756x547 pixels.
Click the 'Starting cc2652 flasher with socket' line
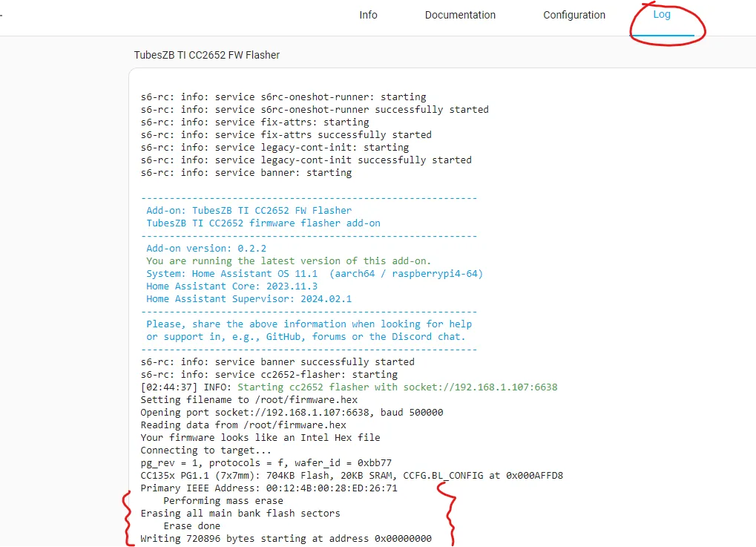[x=349, y=387]
